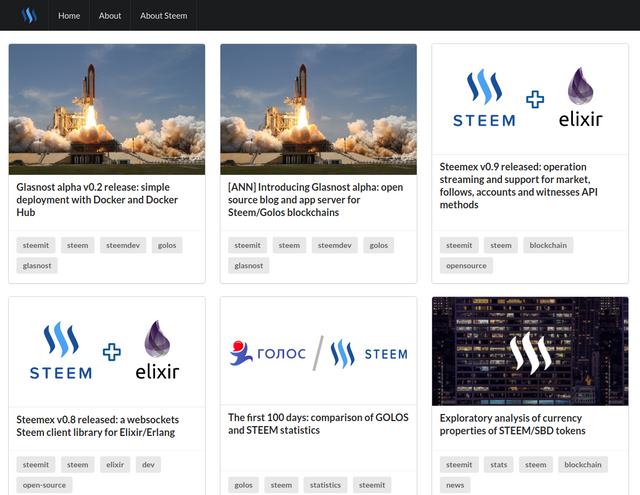This screenshot has width=640, height=495.
Task: Select steemit tag on Exploratory analysis card
Action: 459,465
